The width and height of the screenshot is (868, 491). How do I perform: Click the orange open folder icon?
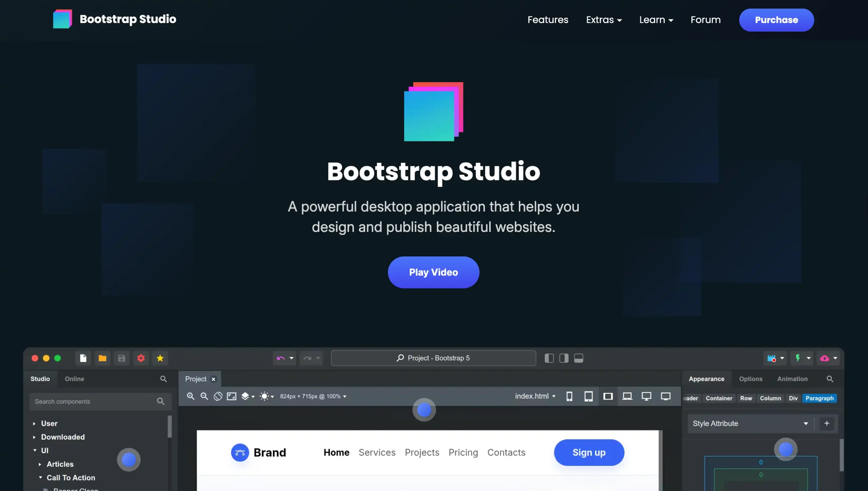click(x=102, y=358)
